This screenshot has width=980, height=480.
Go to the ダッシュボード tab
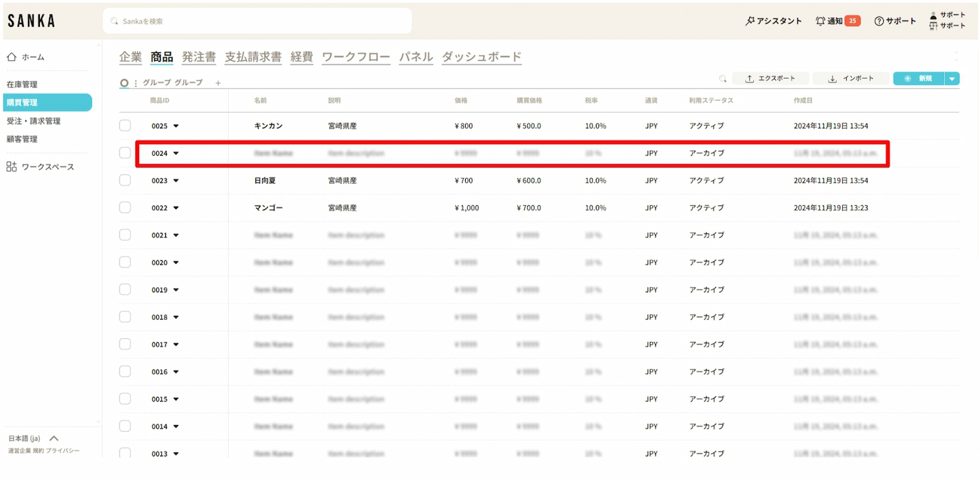click(482, 57)
